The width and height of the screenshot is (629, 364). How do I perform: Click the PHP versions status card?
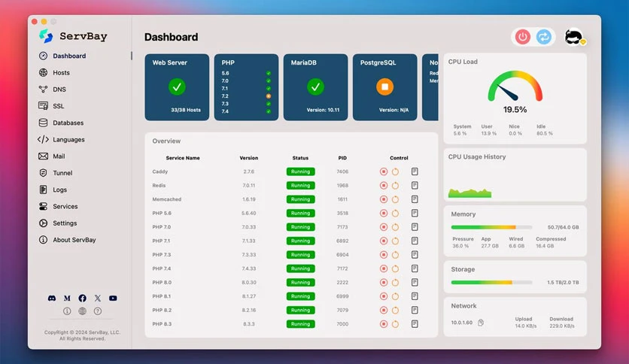coord(246,87)
